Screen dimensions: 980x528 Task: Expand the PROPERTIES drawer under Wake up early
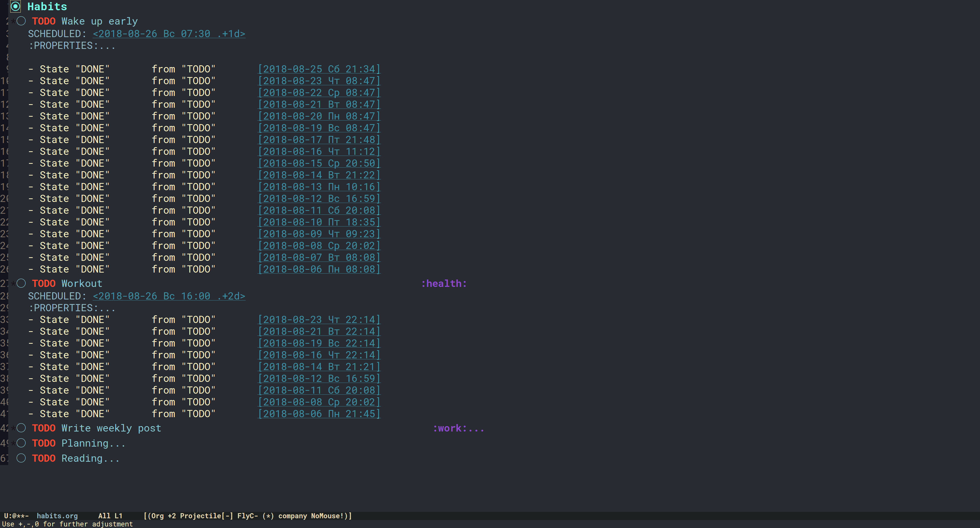(x=72, y=46)
